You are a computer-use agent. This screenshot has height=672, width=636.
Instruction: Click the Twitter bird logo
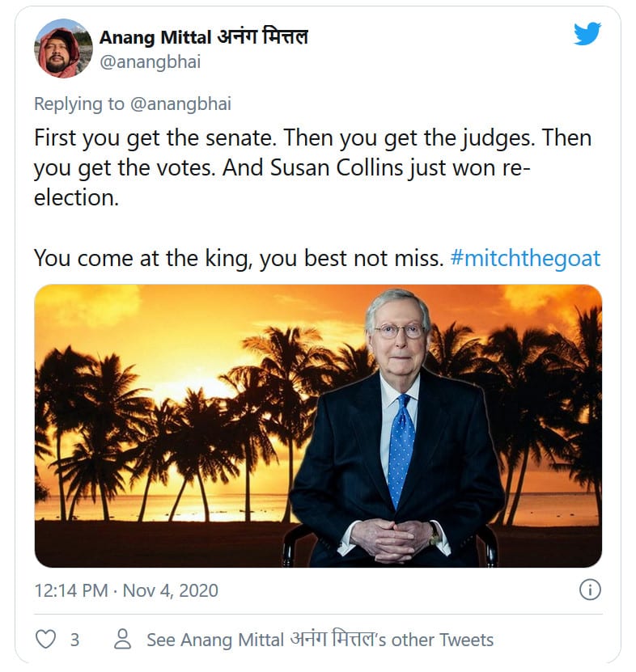[x=587, y=34]
